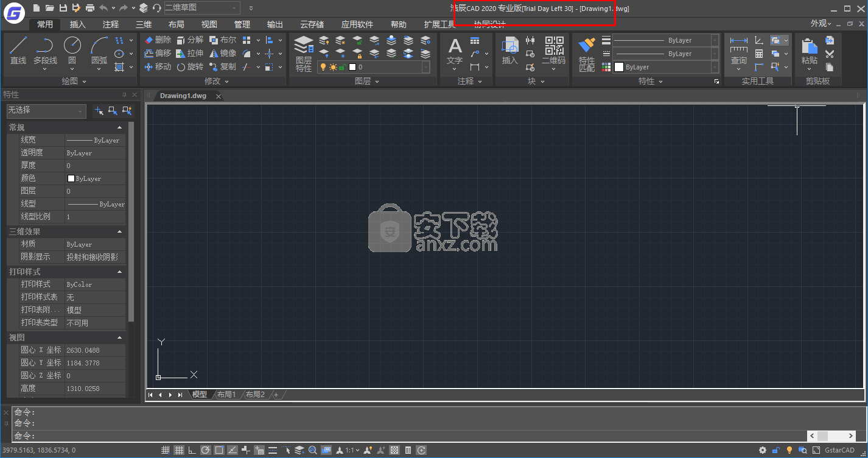Select the Arc (圆弧) tool
Image resolution: width=868 pixels, height=458 pixels.
coord(99,51)
